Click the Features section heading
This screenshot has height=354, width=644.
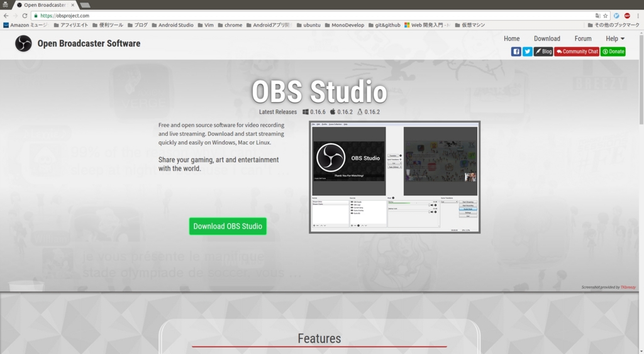319,338
